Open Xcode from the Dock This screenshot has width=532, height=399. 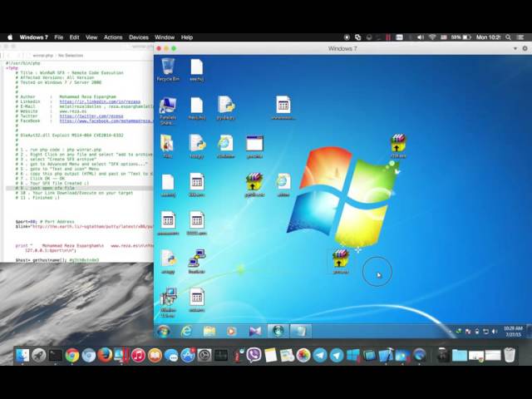(386, 355)
